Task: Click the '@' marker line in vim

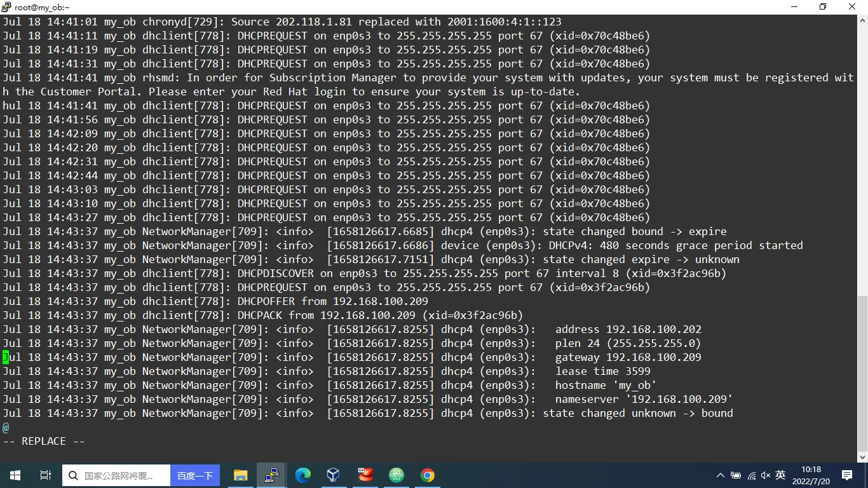Action: (6, 427)
